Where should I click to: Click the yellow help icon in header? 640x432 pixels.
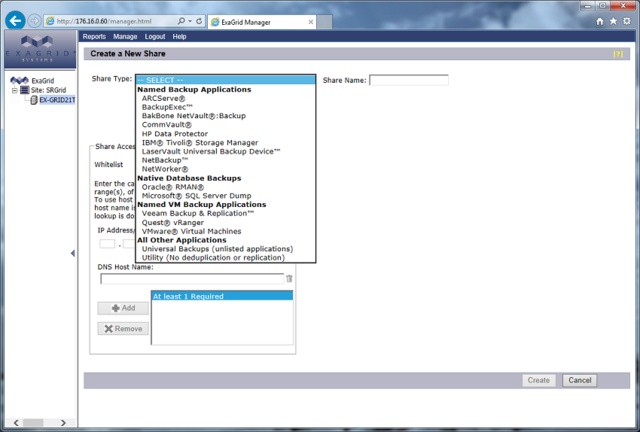pyautogui.click(x=618, y=54)
